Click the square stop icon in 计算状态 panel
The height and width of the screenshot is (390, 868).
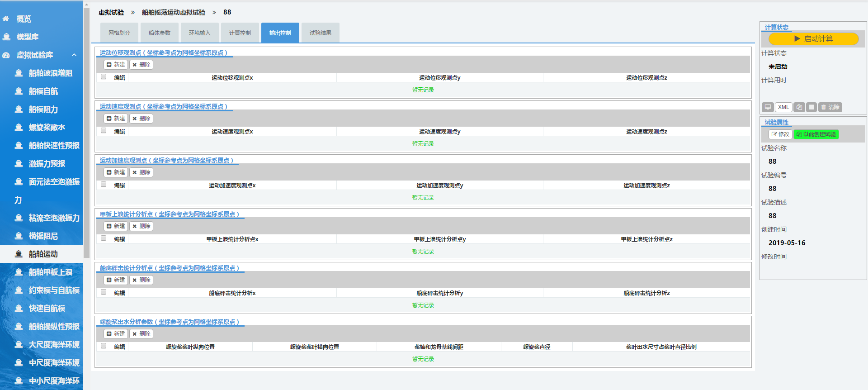[811, 107]
